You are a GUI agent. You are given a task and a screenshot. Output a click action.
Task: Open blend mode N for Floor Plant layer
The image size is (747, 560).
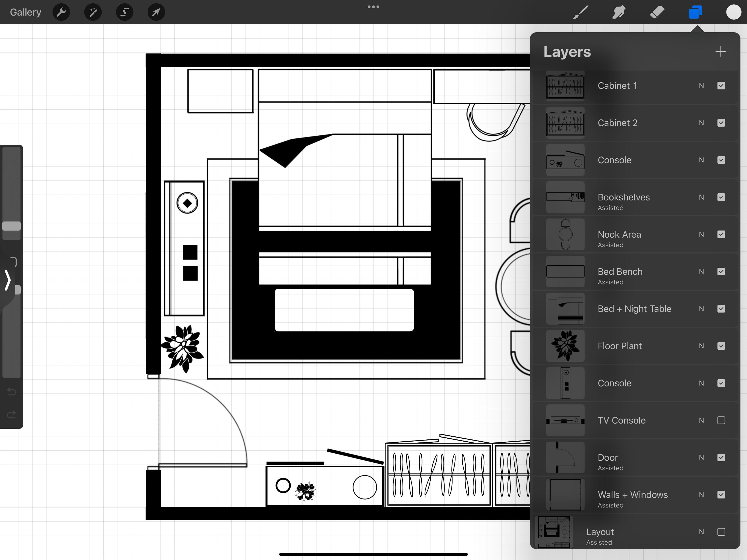tap(701, 346)
